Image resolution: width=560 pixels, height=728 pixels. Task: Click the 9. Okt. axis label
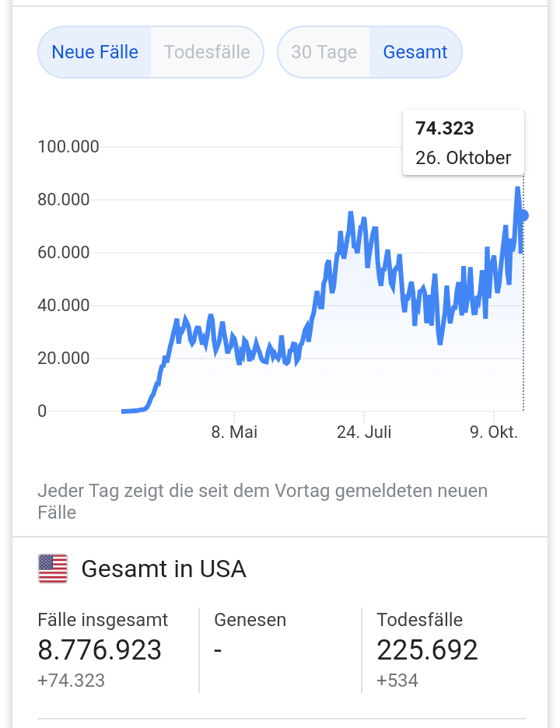click(x=494, y=432)
